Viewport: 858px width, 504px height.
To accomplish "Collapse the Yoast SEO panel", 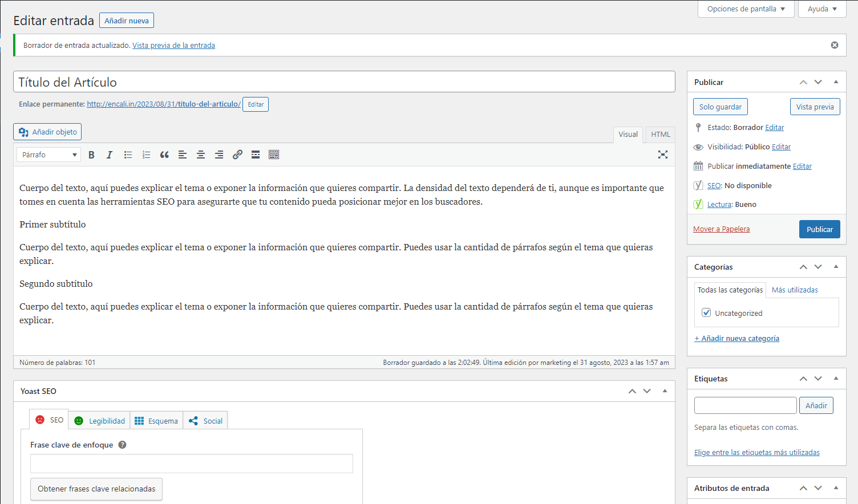I will pyautogui.click(x=665, y=391).
